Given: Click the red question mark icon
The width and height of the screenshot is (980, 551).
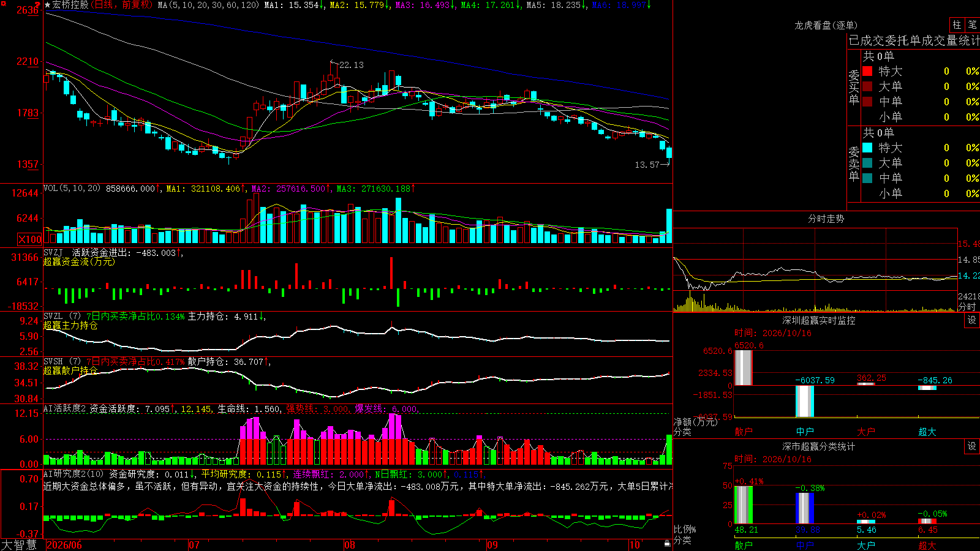Looking at the screenshot, I should [x=37, y=5].
